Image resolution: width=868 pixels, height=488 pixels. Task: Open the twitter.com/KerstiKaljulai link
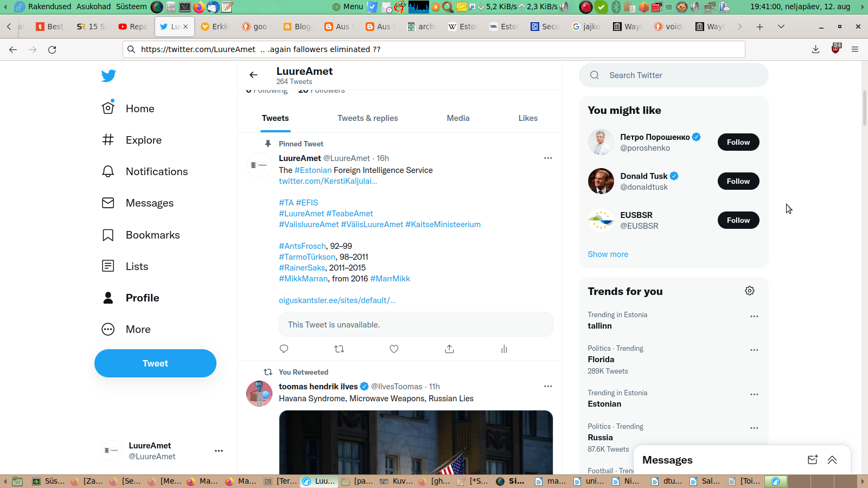pos(328,181)
